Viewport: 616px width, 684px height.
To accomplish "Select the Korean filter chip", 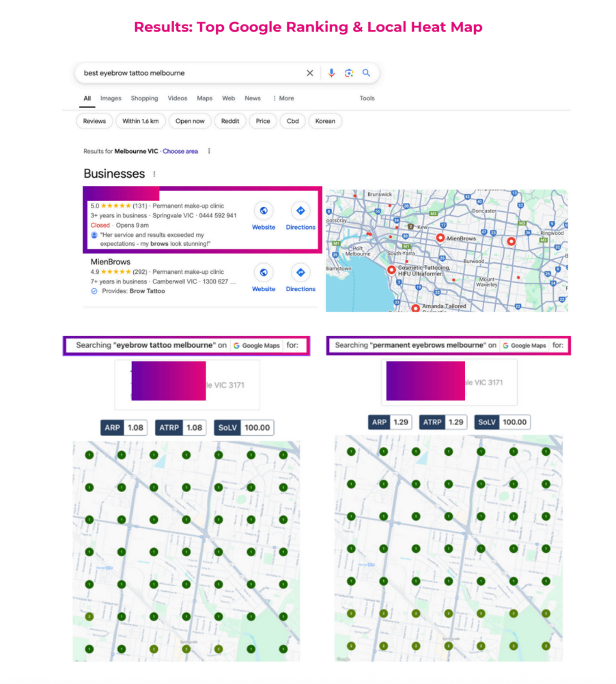I will tap(325, 121).
